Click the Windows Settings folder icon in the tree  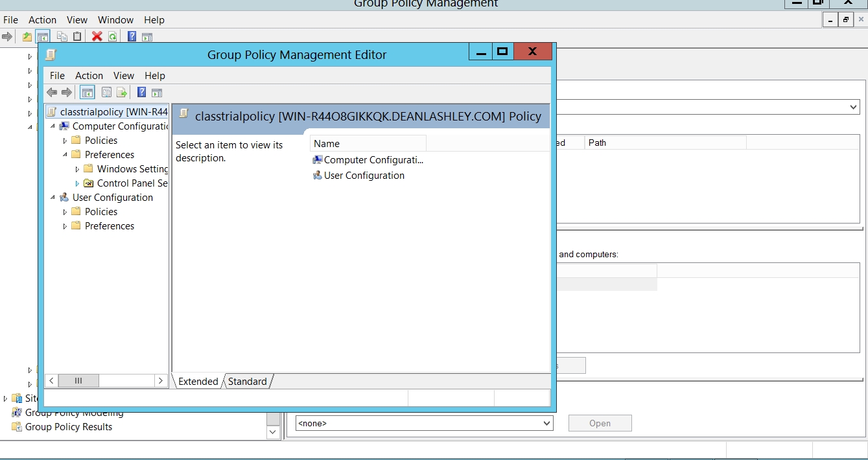[x=89, y=168]
